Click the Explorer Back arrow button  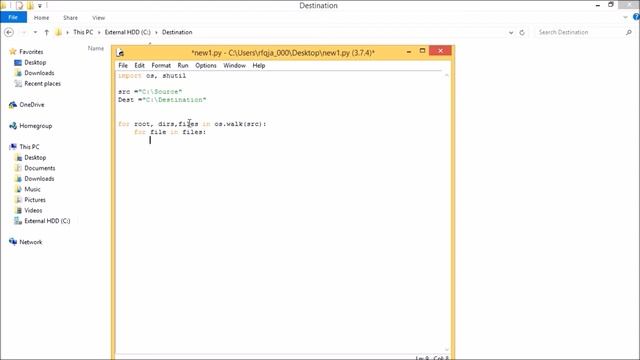(x=9, y=32)
